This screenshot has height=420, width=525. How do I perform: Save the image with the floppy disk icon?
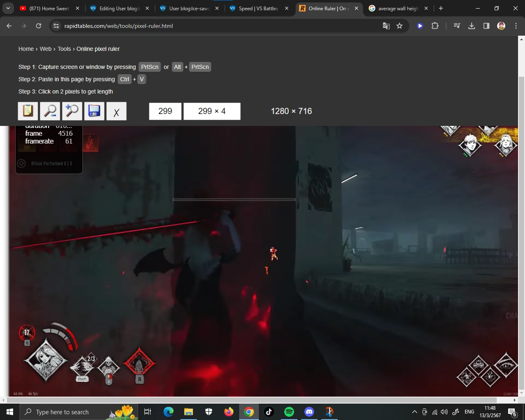pyautogui.click(x=94, y=111)
